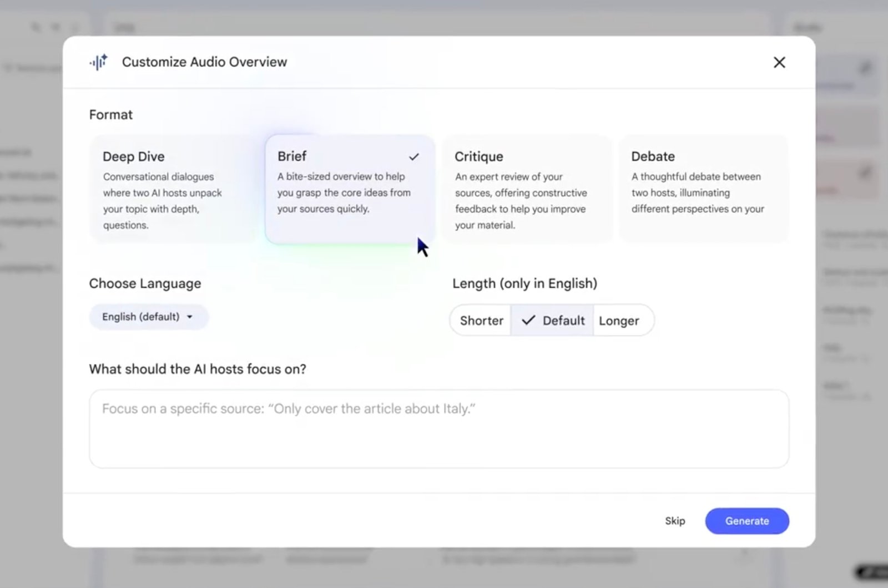888x588 pixels.
Task: Click the Audio Overview waveform icon in the dialog header
Action: pyautogui.click(x=98, y=62)
